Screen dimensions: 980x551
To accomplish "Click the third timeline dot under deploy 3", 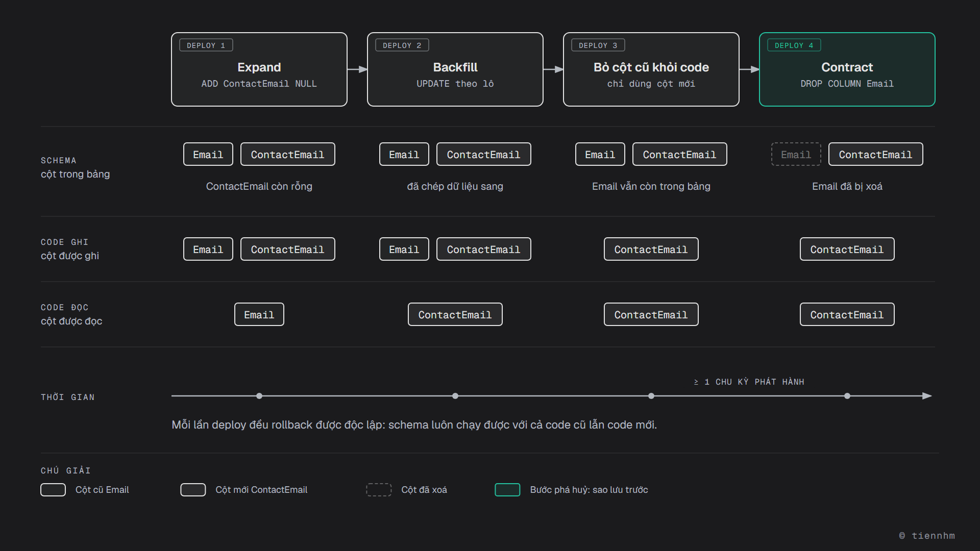I will click(651, 396).
